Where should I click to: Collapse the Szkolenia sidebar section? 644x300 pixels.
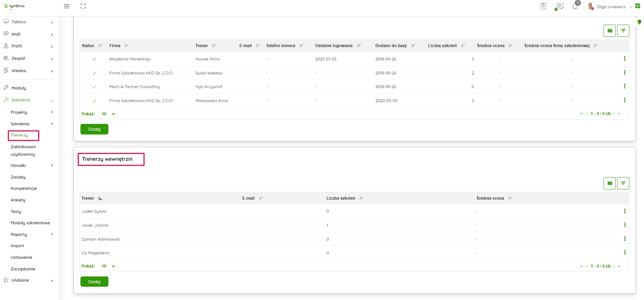click(x=52, y=100)
